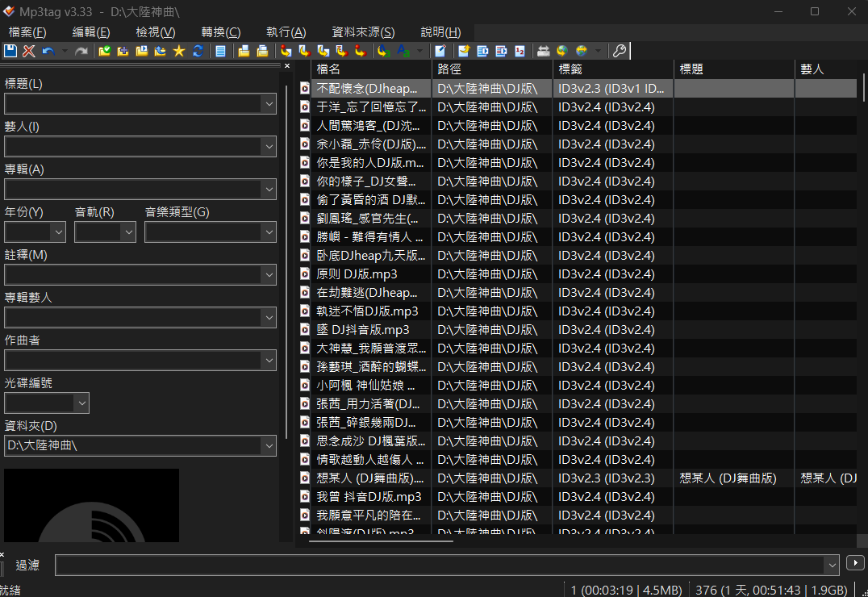
Task: Apply the filter using the arrow button
Action: coord(854,563)
